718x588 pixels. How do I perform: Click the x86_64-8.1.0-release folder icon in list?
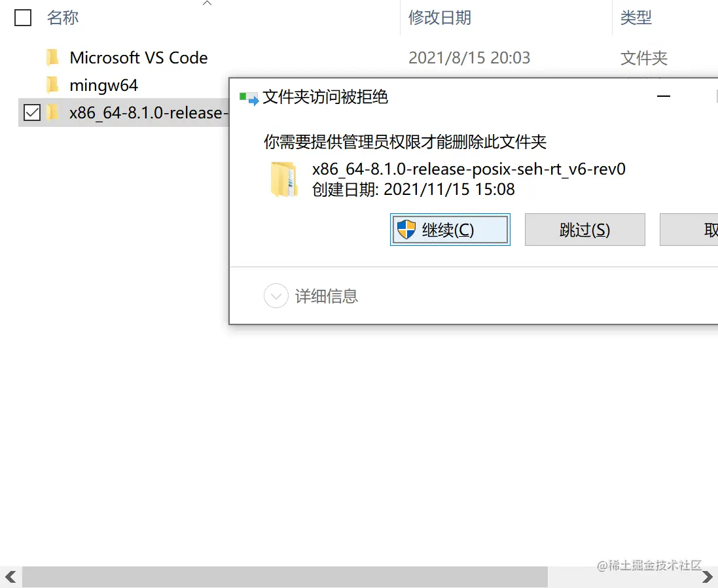coord(52,112)
